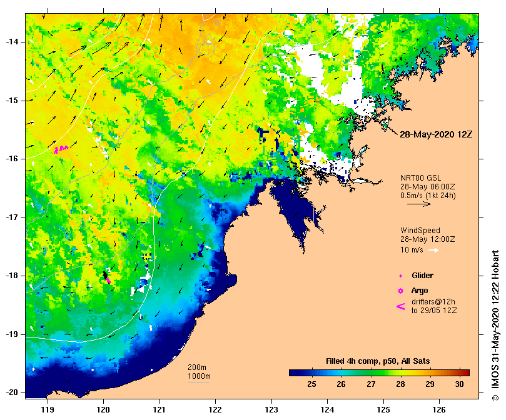This screenshot has width=506, height=420.
Task: Click the longitude axis label '125'
Action: [x=383, y=410]
